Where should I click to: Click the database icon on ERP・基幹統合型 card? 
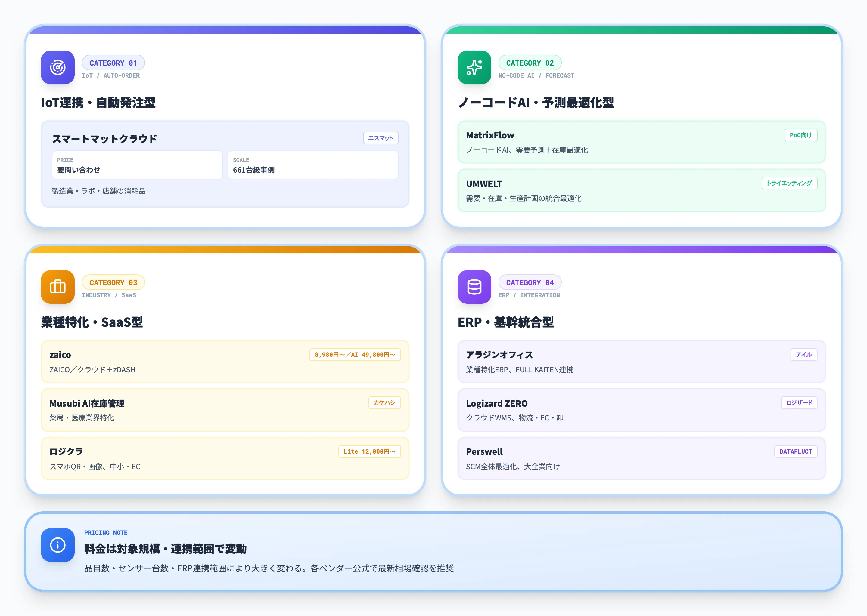[474, 287]
